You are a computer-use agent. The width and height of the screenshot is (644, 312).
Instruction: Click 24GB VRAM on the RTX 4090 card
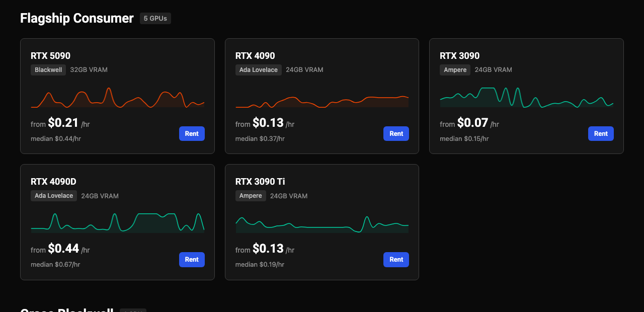pyautogui.click(x=305, y=70)
